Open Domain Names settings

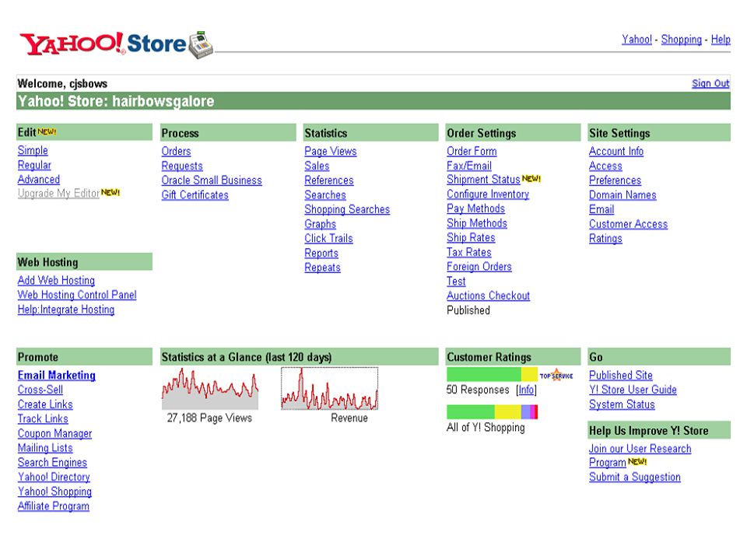(622, 195)
